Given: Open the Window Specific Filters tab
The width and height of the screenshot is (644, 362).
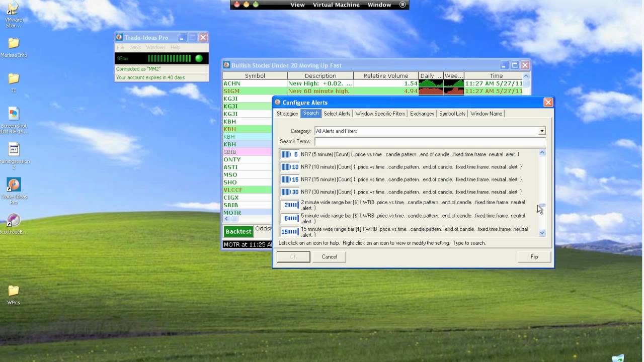Looking at the screenshot, I should click(x=380, y=114).
